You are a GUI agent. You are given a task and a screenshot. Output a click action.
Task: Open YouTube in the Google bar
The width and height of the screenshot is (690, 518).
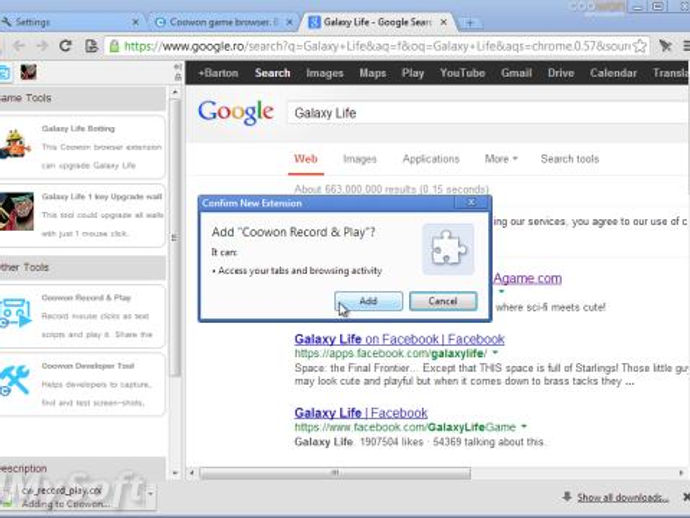(x=462, y=73)
